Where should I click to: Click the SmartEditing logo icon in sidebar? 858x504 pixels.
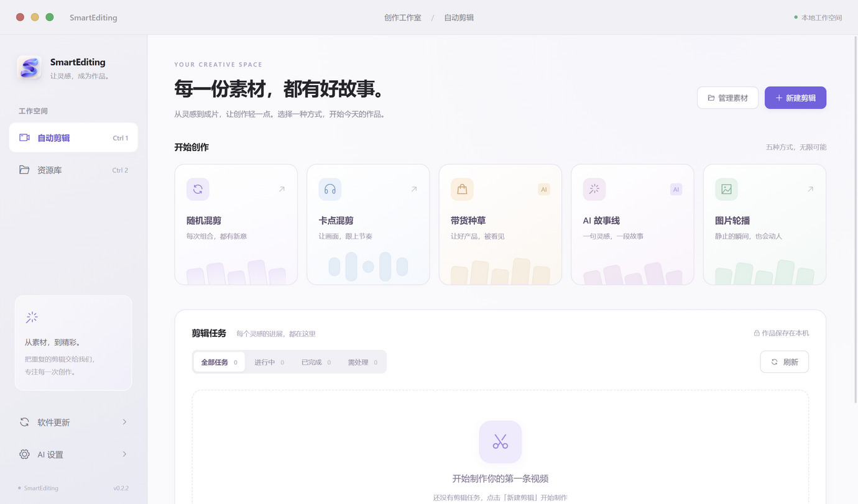[29, 67]
